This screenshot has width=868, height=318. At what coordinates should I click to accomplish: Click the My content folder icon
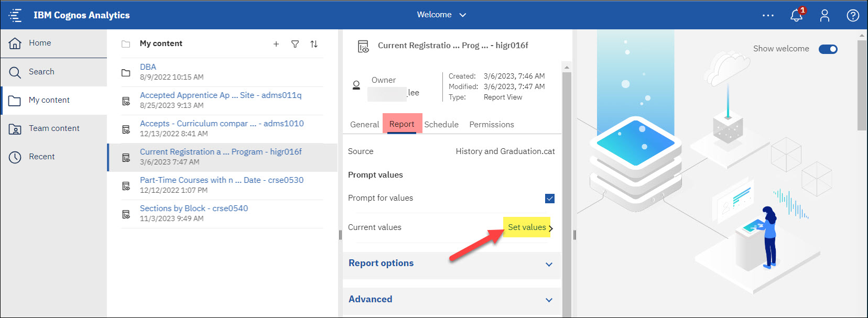point(15,100)
